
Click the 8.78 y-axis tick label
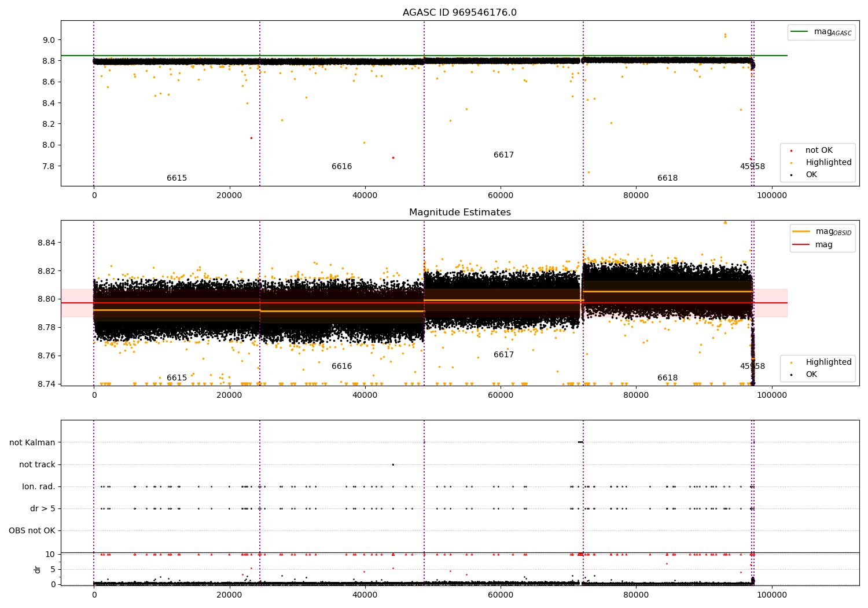[46, 328]
